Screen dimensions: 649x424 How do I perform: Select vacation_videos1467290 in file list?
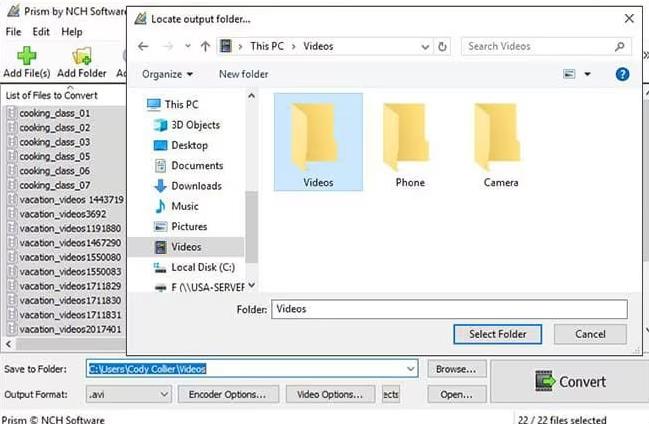[x=70, y=243]
